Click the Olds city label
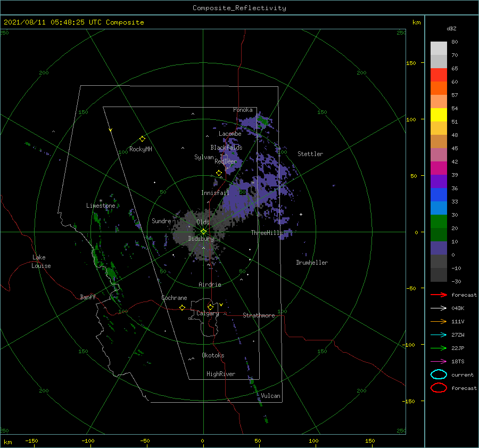Image resolution: width=479 pixels, height=448 pixels. [x=203, y=222]
